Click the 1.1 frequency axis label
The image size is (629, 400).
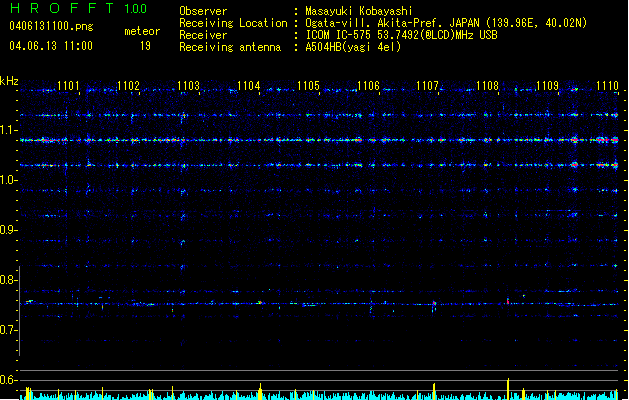coord(8,130)
